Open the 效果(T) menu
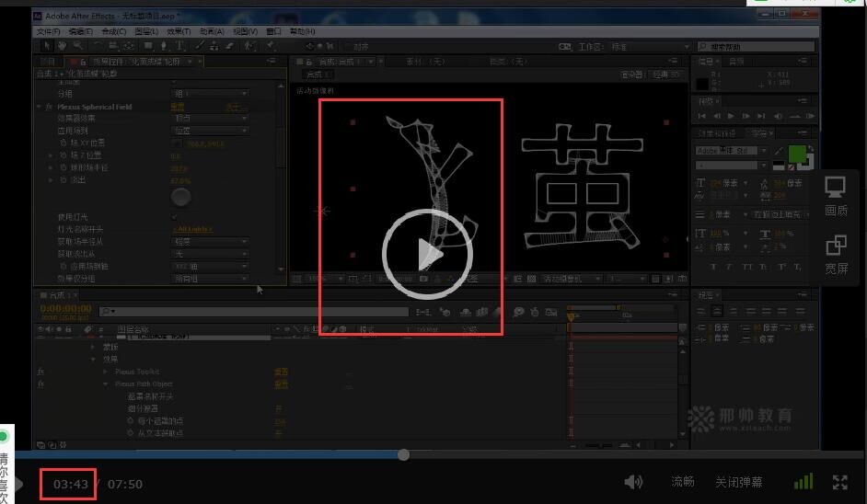The height and width of the screenshot is (504, 867). coord(178,31)
